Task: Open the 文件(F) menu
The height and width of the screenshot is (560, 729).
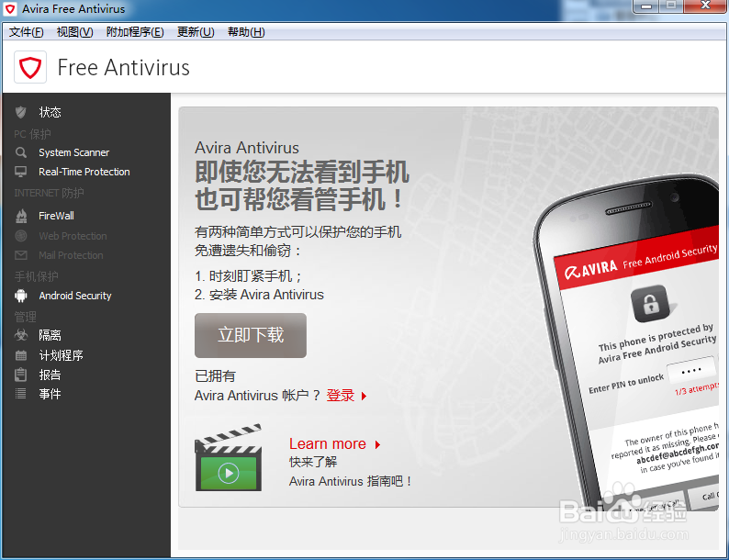Action: point(26,32)
